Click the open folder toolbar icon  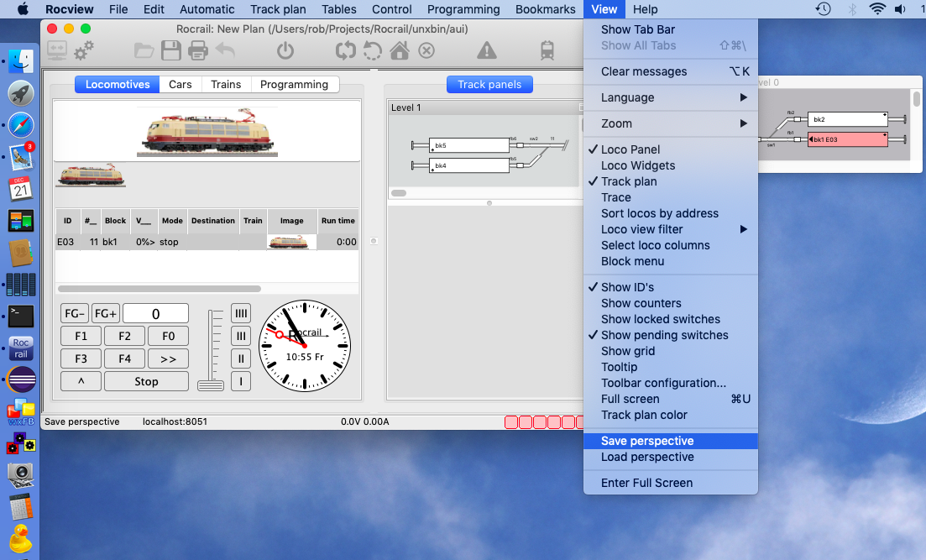click(144, 51)
